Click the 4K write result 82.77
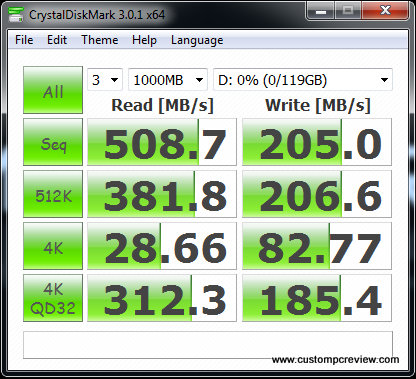This screenshot has width=416, height=379. [317, 246]
